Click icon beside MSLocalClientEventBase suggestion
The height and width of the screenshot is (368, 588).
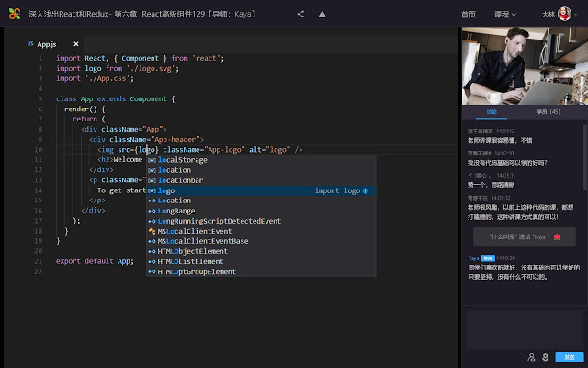(x=152, y=241)
